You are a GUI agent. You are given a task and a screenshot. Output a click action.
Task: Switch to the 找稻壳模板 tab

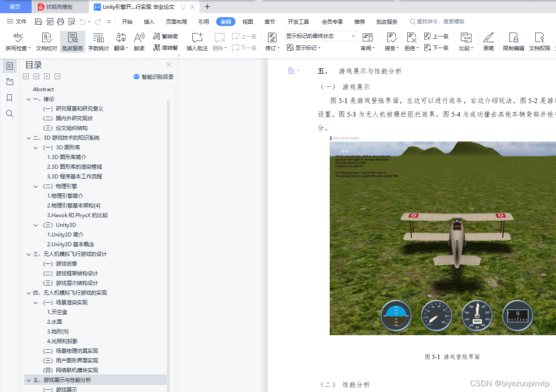59,7
